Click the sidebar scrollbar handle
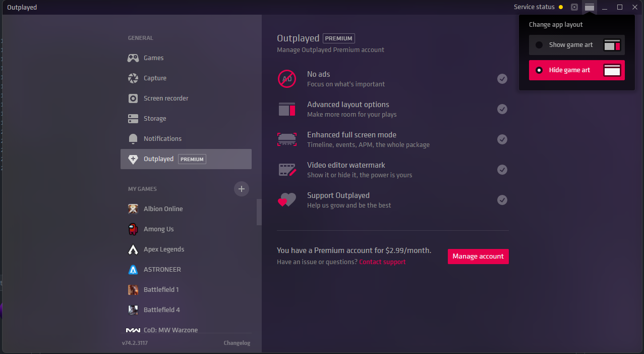Viewport: 644px width, 354px height. [259, 212]
